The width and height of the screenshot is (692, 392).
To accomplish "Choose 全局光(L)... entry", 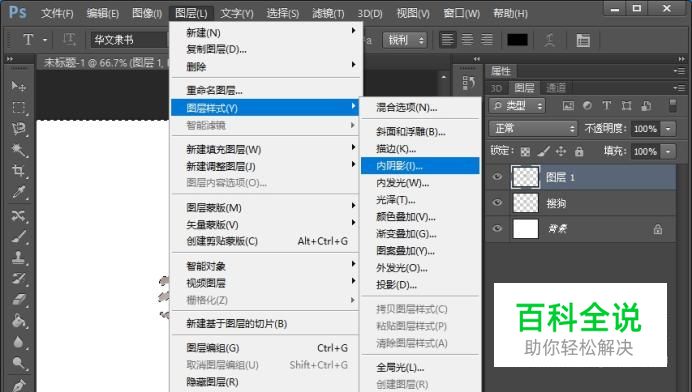I will [420, 367].
